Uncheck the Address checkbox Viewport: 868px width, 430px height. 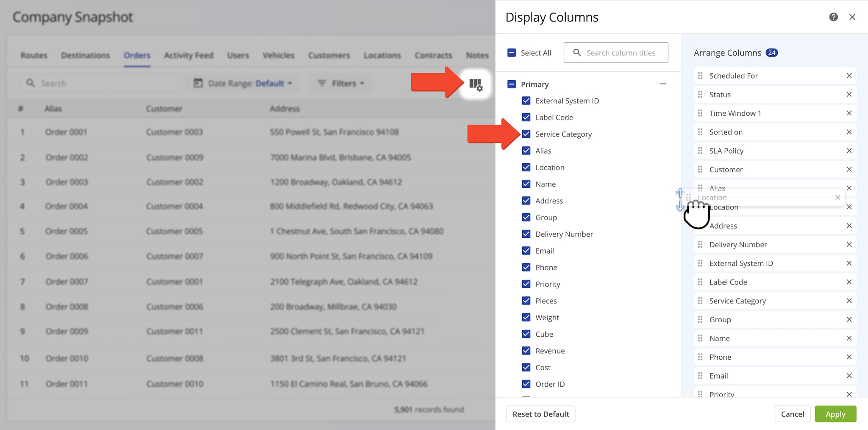pos(526,201)
